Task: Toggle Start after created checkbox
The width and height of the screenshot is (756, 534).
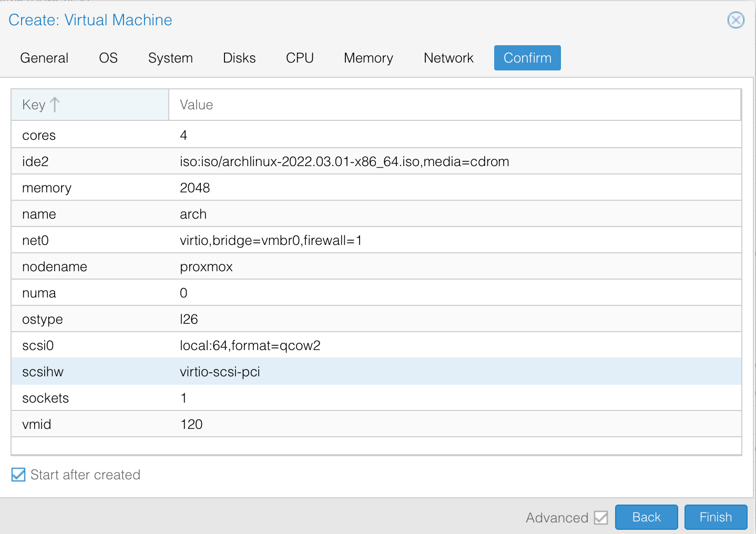Action: click(x=18, y=475)
